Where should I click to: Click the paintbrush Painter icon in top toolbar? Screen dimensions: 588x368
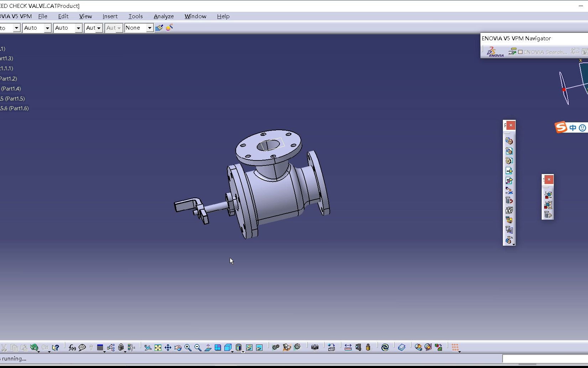159,28
